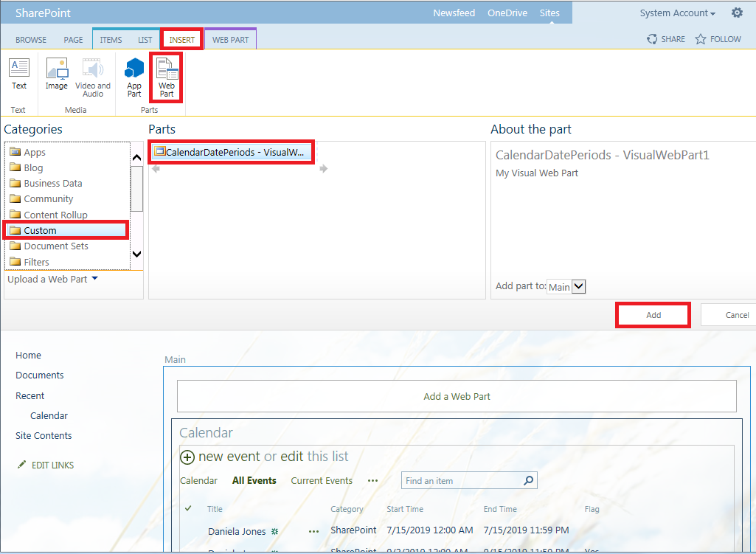Image resolution: width=756 pixels, height=554 pixels.
Task: Click the Add button to insert the part
Action: coord(652,314)
